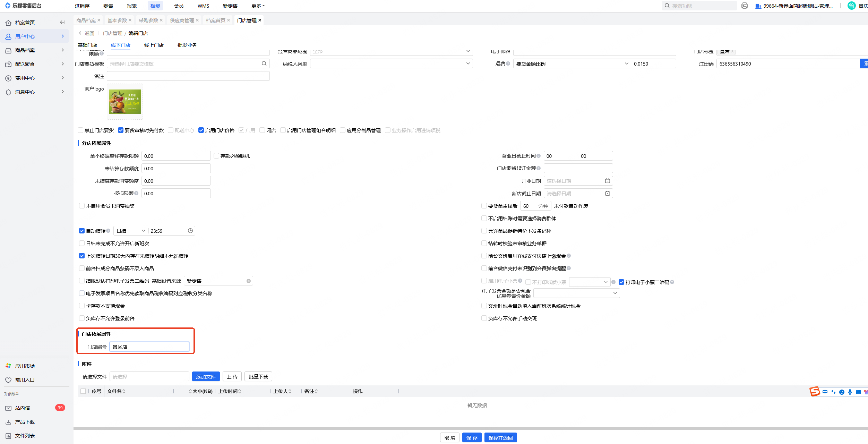Viewport: 868px width, 444px height.
Task: Click clock icon in 23:59 time field
Action: [x=190, y=231]
